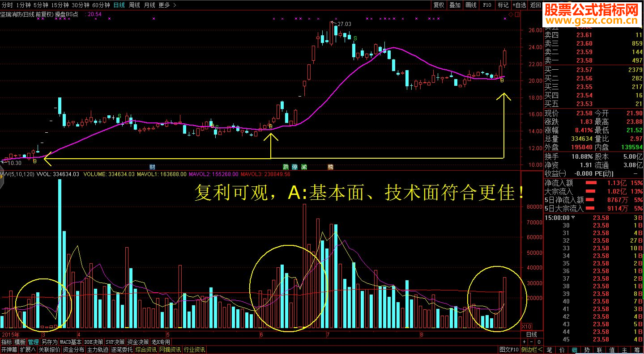Open the 逐笔委托 tab

[121, 350]
